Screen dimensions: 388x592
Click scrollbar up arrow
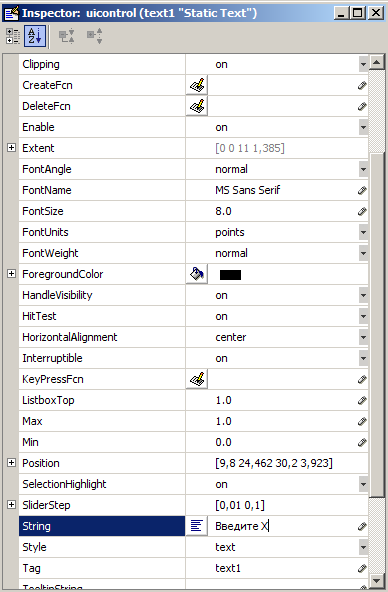pyautogui.click(x=377, y=62)
